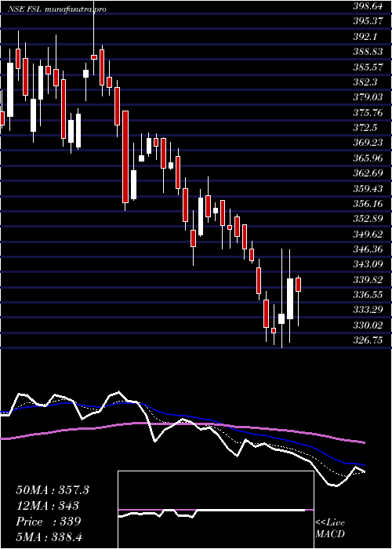Click the 372.5 price axis label
The image size is (392, 549).
(365, 128)
